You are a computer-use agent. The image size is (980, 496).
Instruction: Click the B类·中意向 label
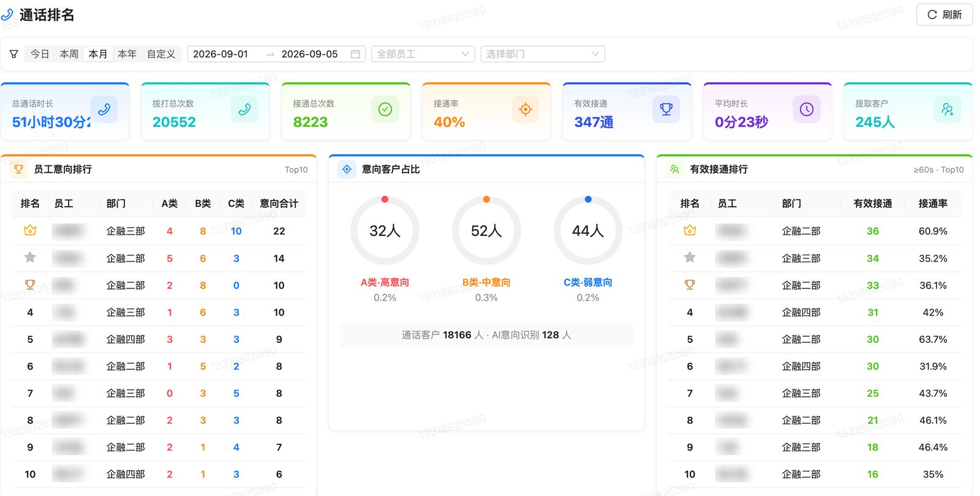[x=486, y=282]
